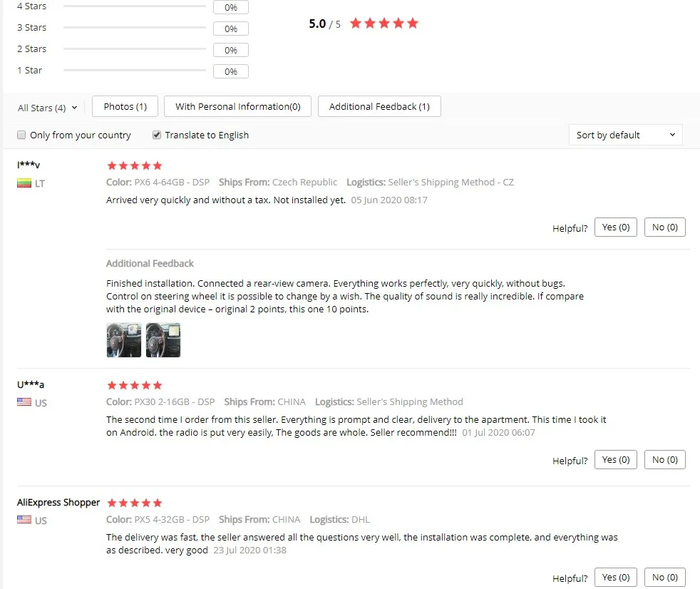Click the Lithuanian flag icon under l***v
Viewport: 700px width, 589px height.
[x=24, y=183]
